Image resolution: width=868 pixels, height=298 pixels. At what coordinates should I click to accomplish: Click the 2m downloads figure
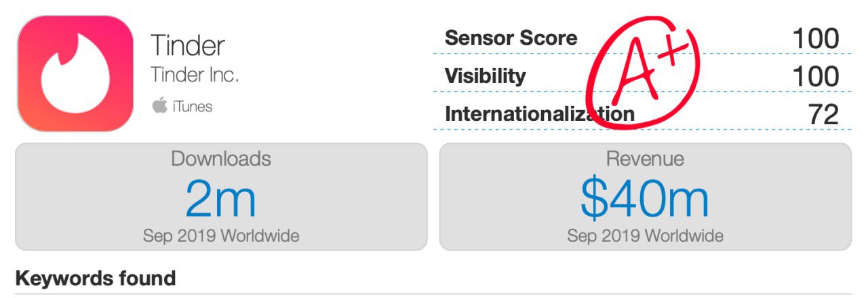click(221, 198)
